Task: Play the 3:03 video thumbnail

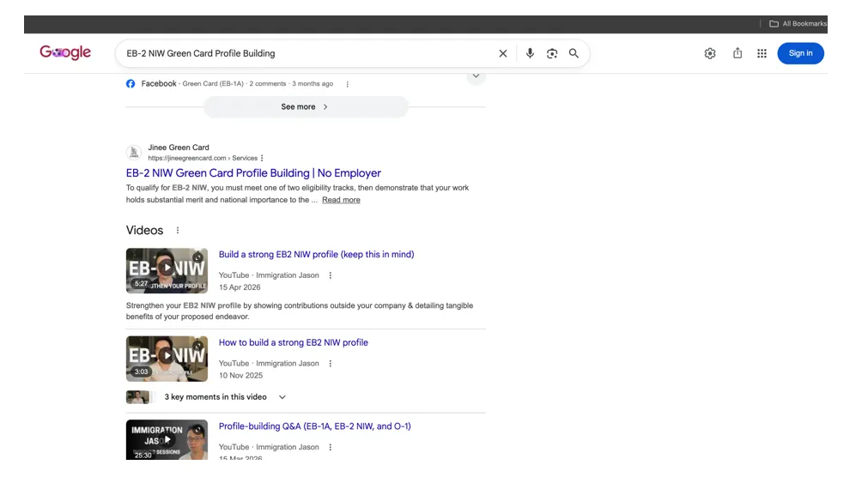Action: coord(167,359)
